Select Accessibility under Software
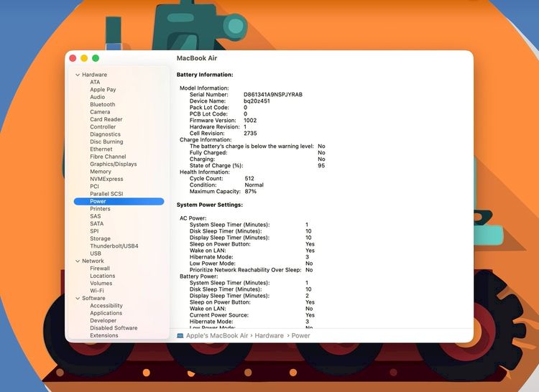The height and width of the screenshot is (392, 539). tap(106, 306)
